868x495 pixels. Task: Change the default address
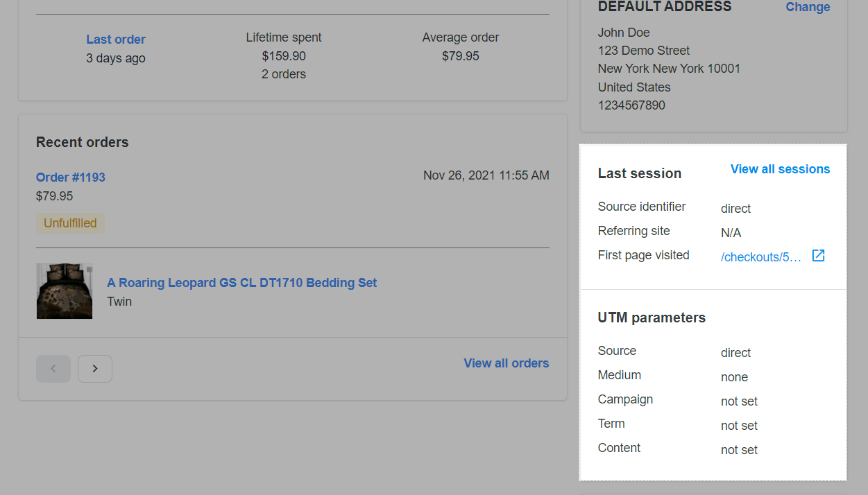808,7
